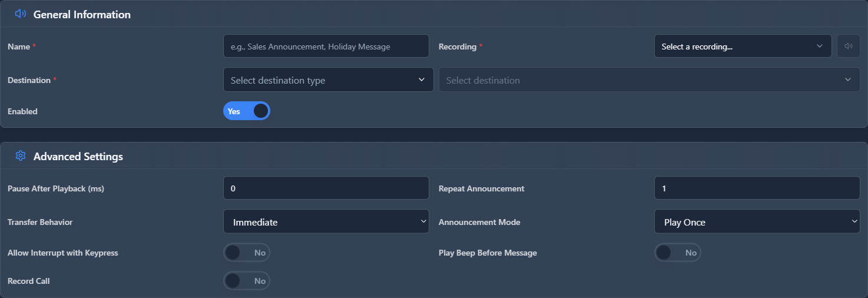Image resolution: width=868 pixels, height=298 pixels.
Task: Click the Announcement Mode label
Action: click(x=479, y=222)
